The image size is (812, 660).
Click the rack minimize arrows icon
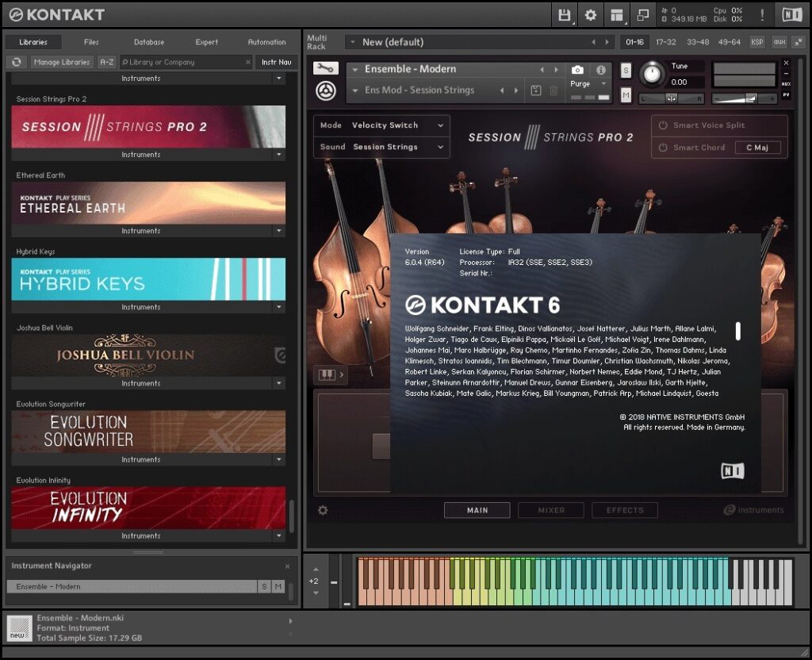point(798,42)
